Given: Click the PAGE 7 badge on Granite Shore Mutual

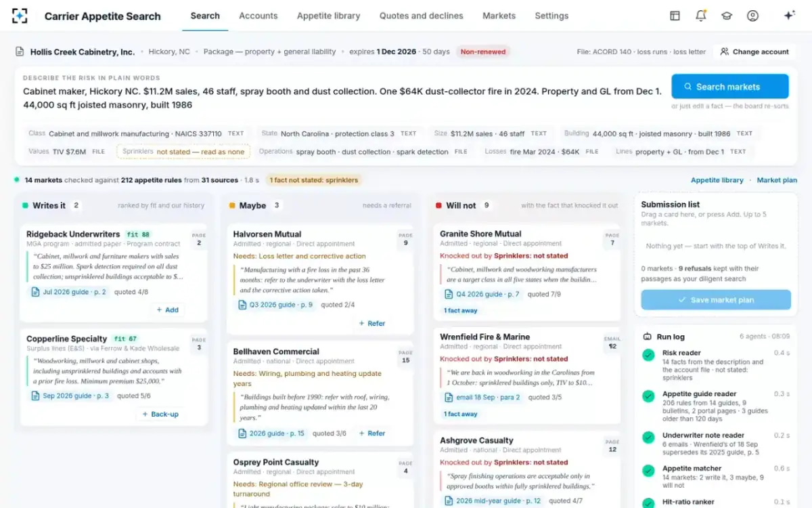Looking at the screenshot, I should click(x=612, y=239).
